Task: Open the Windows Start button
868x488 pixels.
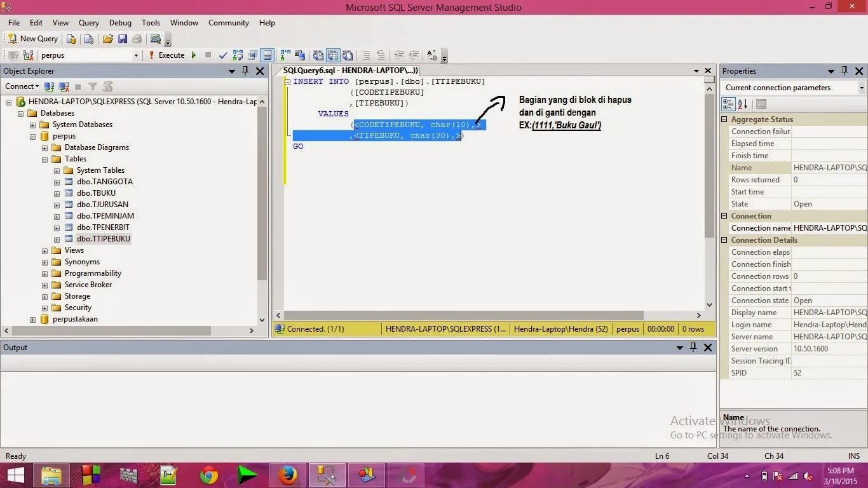Action: (16, 475)
